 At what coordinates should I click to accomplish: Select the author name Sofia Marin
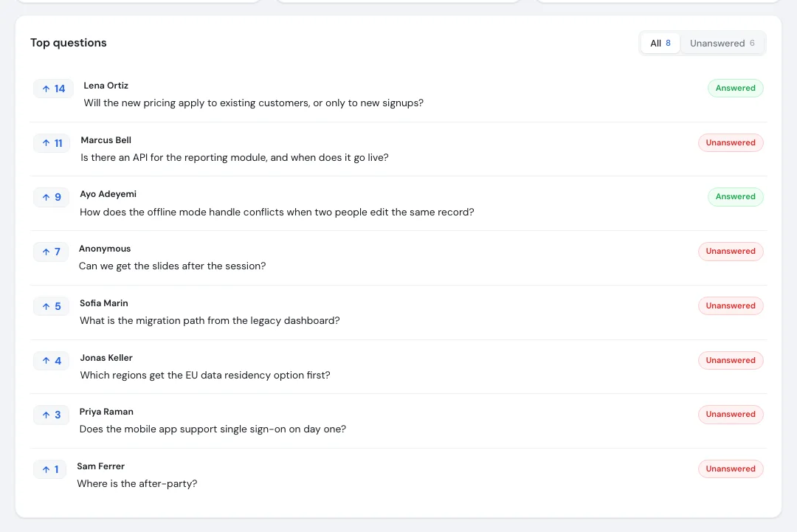(104, 303)
